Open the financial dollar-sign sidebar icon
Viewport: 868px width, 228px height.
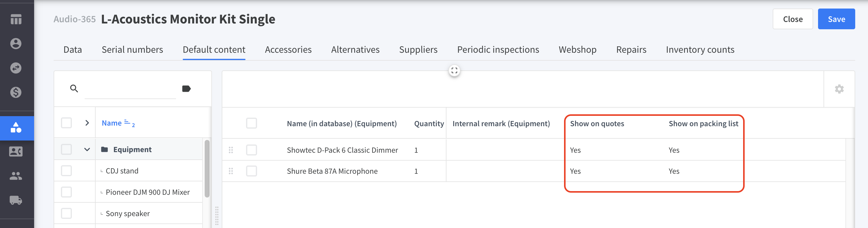(16, 92)
